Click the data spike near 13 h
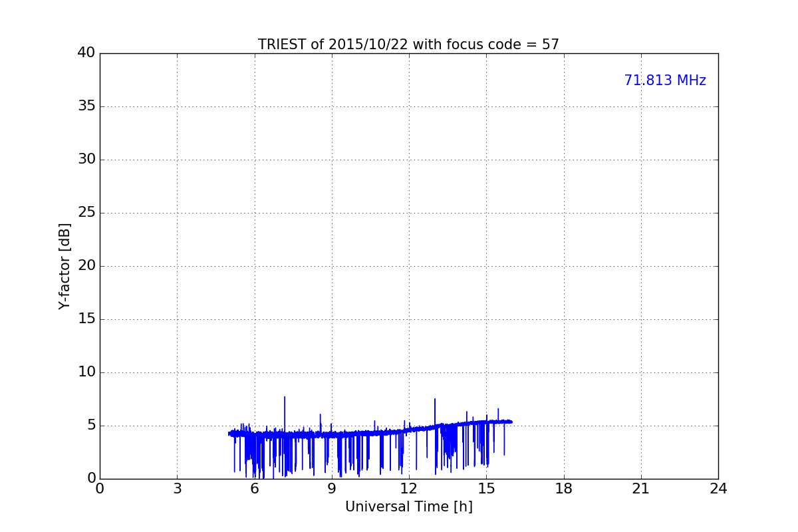The image size is (798, 532). (x=435, y=412)
